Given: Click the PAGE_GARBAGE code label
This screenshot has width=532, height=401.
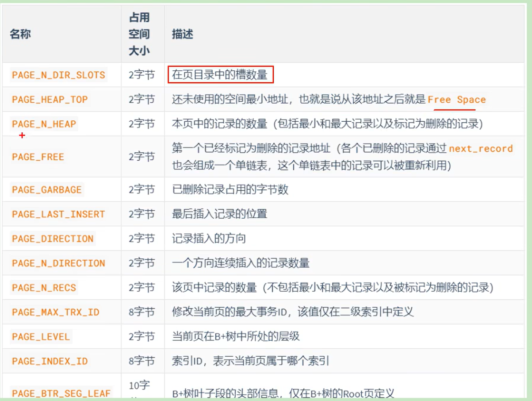Looking at the screenshot, I should click(x=47, y=189).
